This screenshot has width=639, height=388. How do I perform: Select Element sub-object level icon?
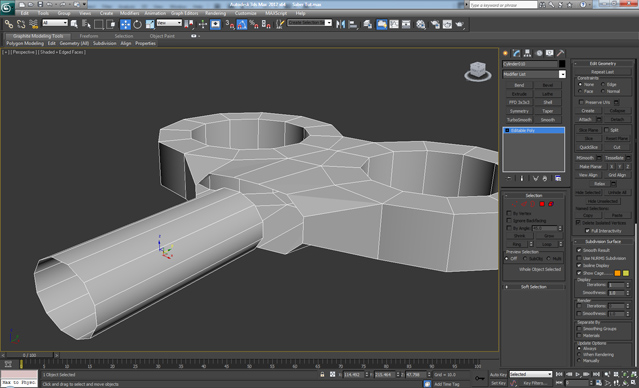(551, 204)
